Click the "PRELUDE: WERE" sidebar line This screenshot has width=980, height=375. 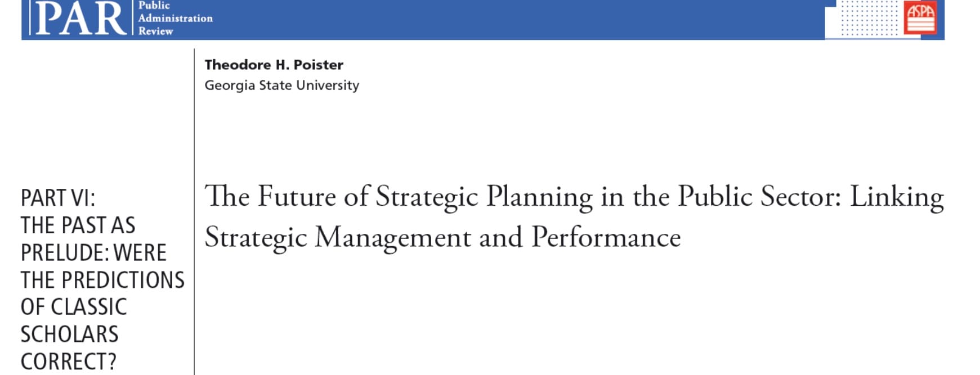(x=93, y=253)
